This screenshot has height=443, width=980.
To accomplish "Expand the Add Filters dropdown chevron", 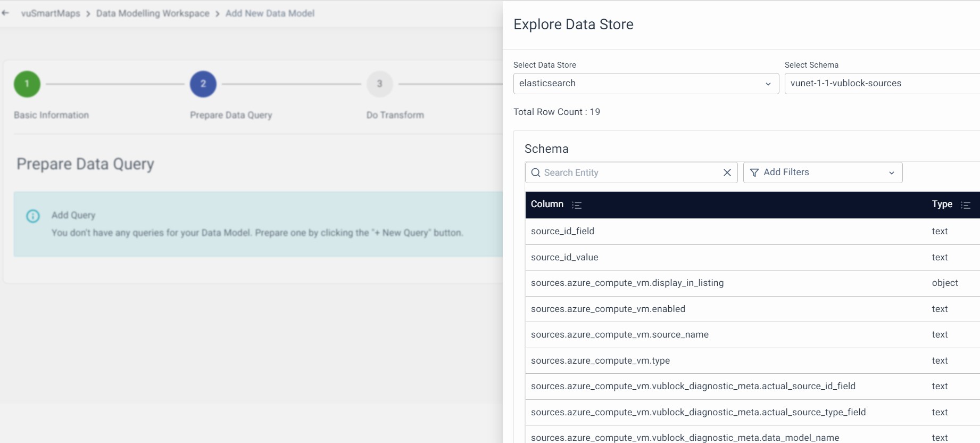I will point(891,173).
